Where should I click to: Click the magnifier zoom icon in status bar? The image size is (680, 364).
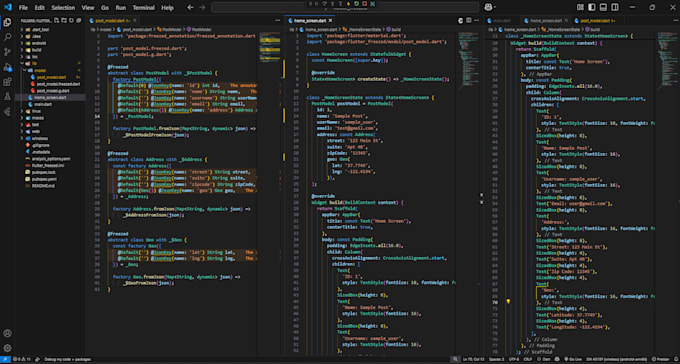tap(454, 359)
